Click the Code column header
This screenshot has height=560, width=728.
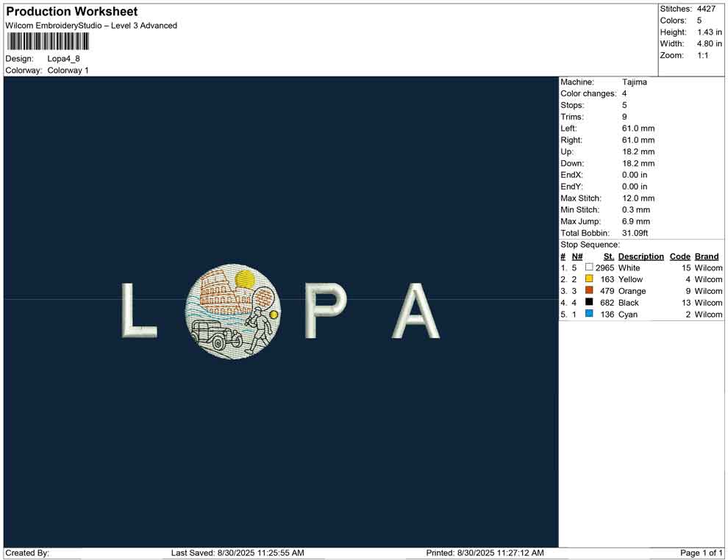pyautogui.click(x=679, y=256)
